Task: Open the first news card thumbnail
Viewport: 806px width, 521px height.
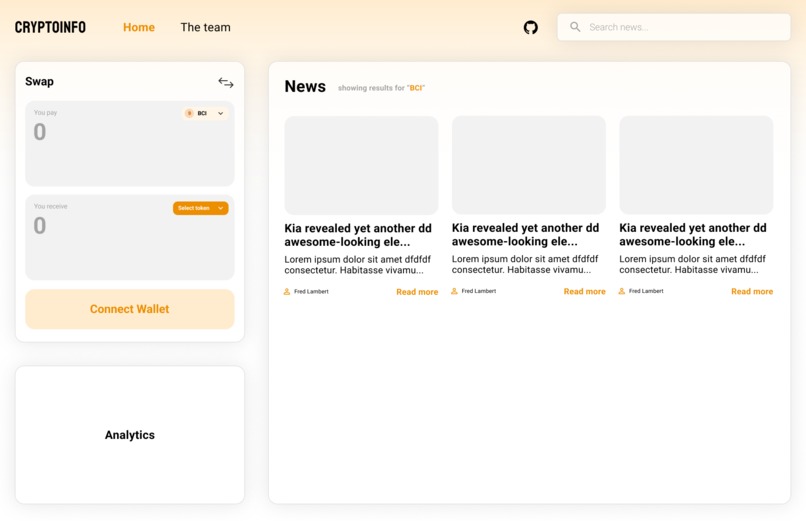Action: click(x=361, y=165)
